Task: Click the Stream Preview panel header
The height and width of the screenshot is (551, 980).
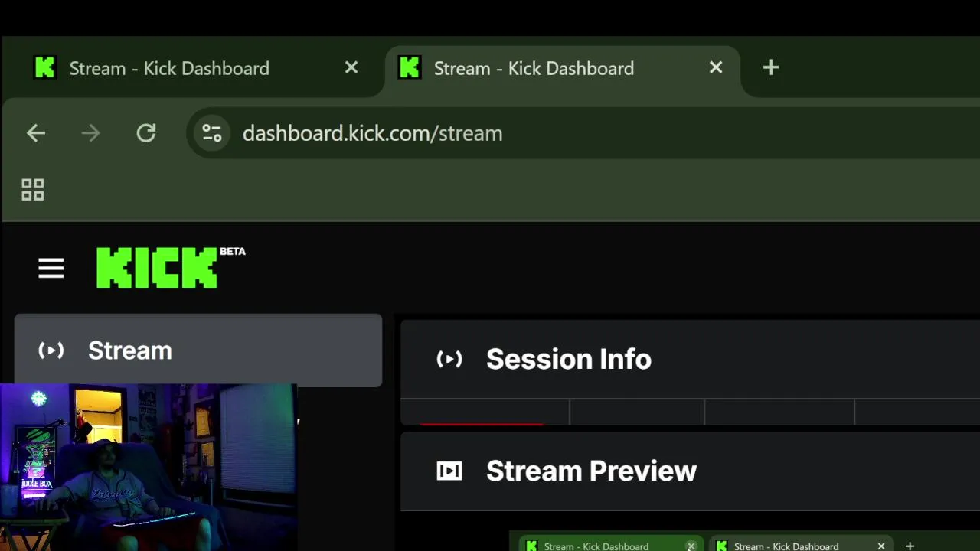Action: [x=690, y=471]
